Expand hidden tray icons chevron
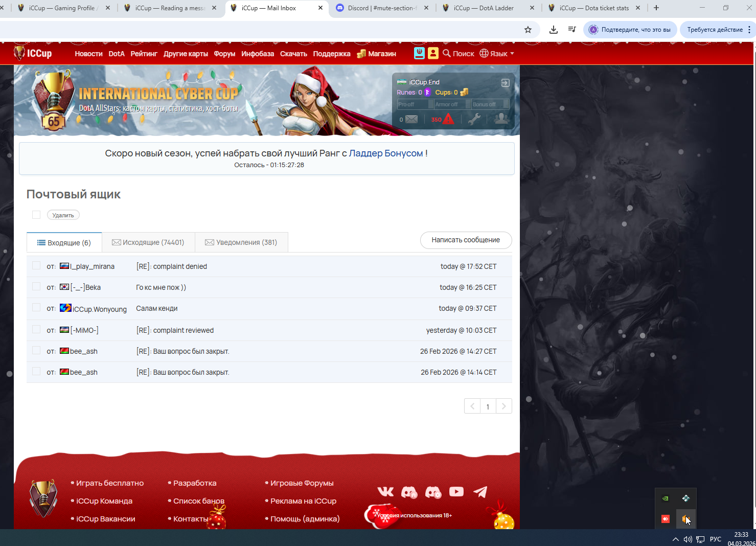This screenshot has height=546, width=756. tap(676, 539)
